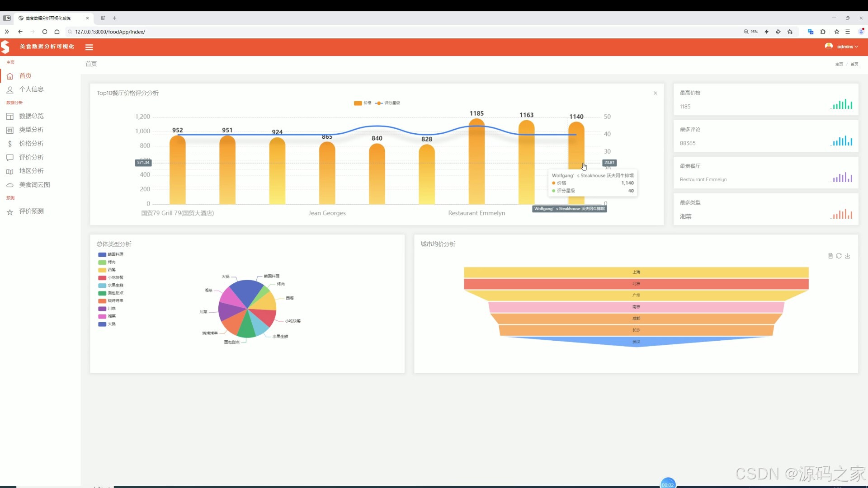
Task: Close the Top10 restaurant chart panel
Action: [655, 93]
